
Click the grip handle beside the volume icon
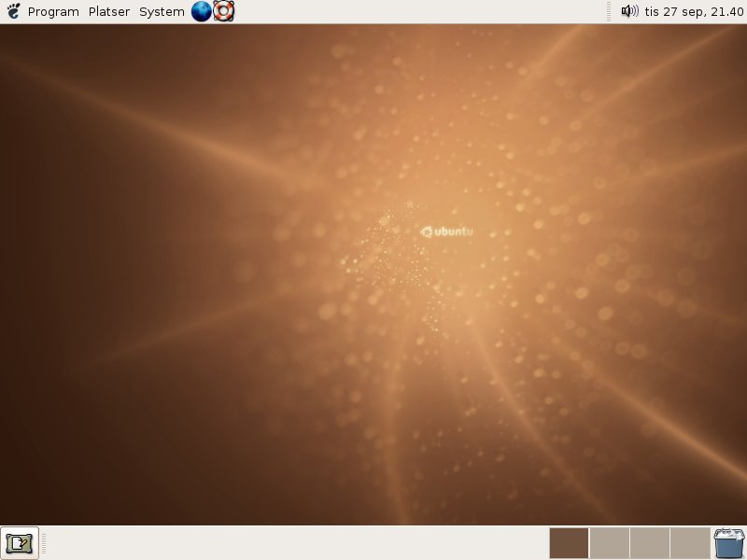click(609, 11)
